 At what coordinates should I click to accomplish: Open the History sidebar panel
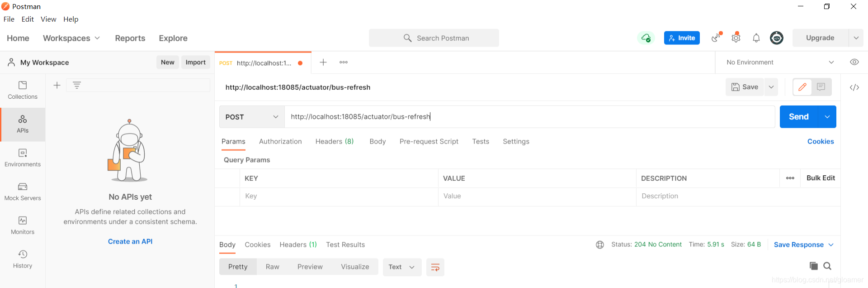(x=23, y=259)
